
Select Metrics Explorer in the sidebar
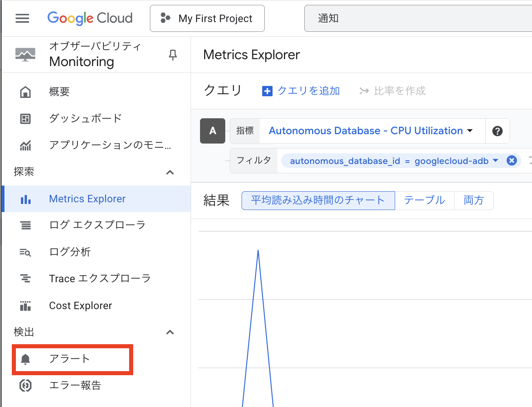[87, 199]
